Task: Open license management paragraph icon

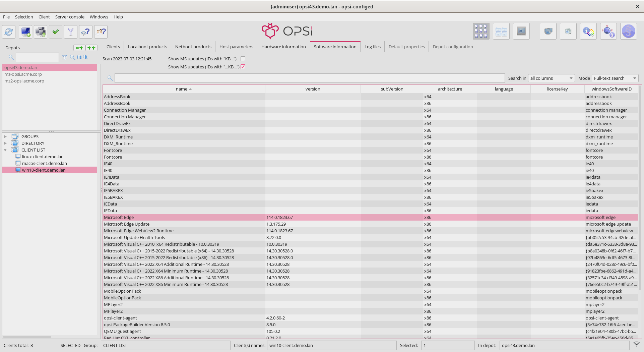Action: pos(629,31)
